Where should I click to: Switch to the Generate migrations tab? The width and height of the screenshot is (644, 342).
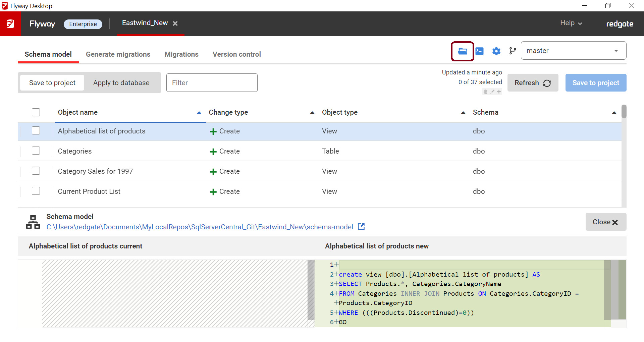[118, 54]
